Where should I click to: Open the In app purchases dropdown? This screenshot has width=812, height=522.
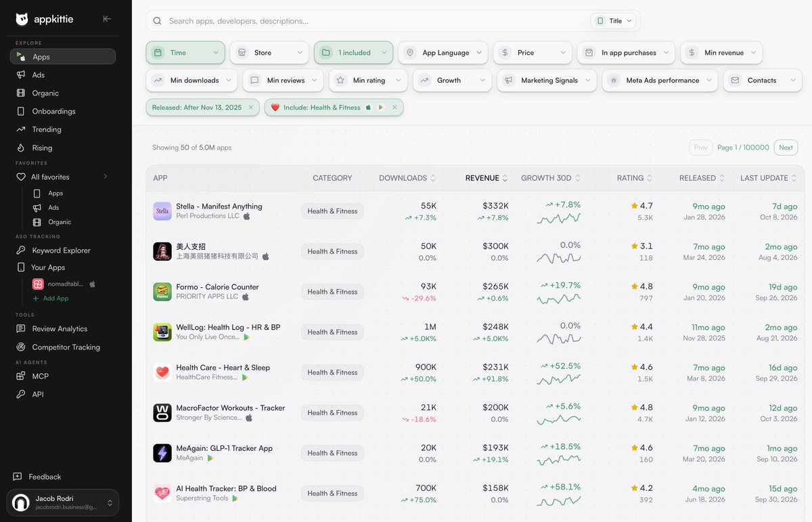(x=627, y=53)
